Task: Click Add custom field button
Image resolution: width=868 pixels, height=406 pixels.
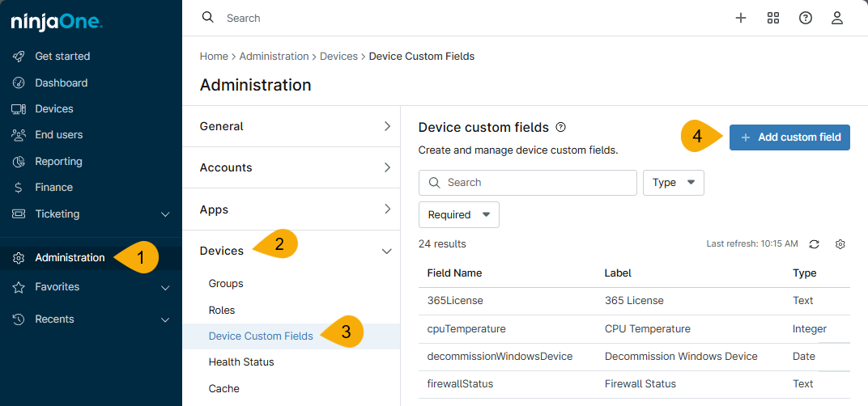Action: (x=789, y=137)
